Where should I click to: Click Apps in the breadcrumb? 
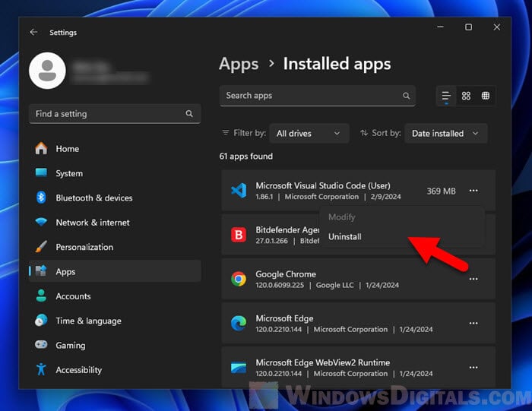239,64
